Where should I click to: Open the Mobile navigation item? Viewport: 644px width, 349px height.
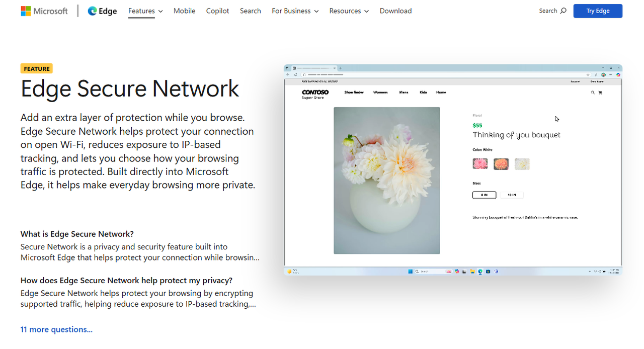click(x=184, y=11)
